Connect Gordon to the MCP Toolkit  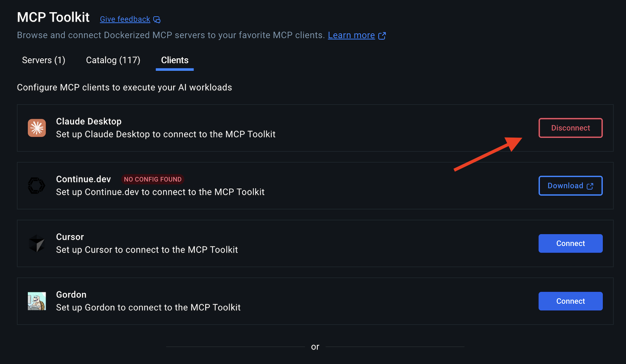(x=570, y=301)
